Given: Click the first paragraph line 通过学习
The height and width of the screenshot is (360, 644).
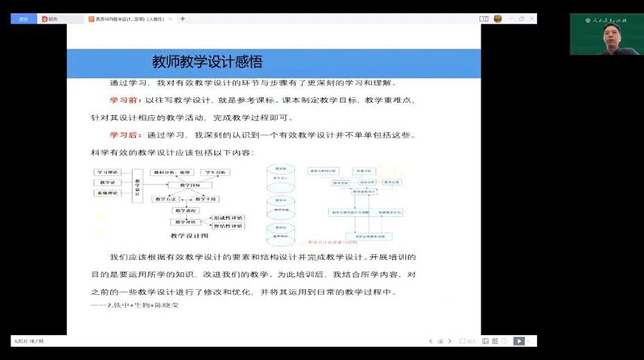Looking at the screenshot, I should pos(254,83).
